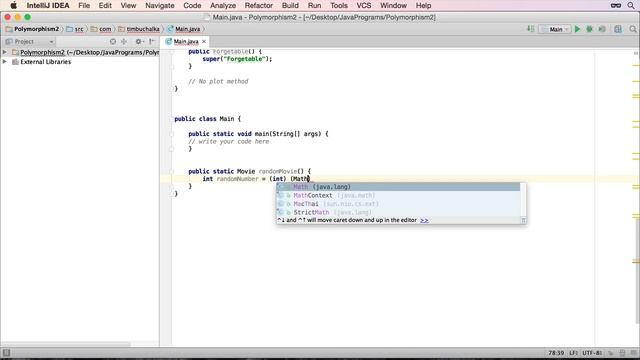Click the 'write your code here' comment line
The image size is (640, 360).
pyautogui.click(x=229, y=142)
